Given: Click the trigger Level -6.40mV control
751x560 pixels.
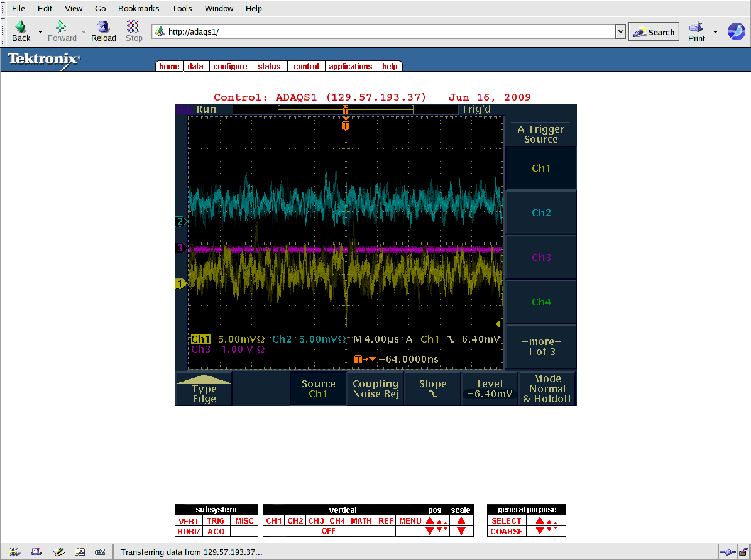Looking at the screenshot, I should click(490, 388).
